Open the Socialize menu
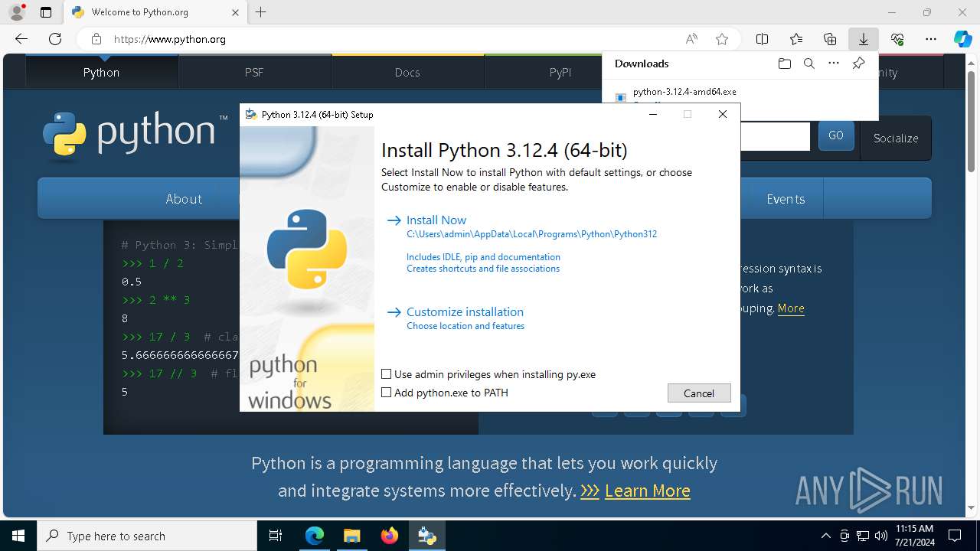This screenshot has height=551, width=980. (896, 139)
